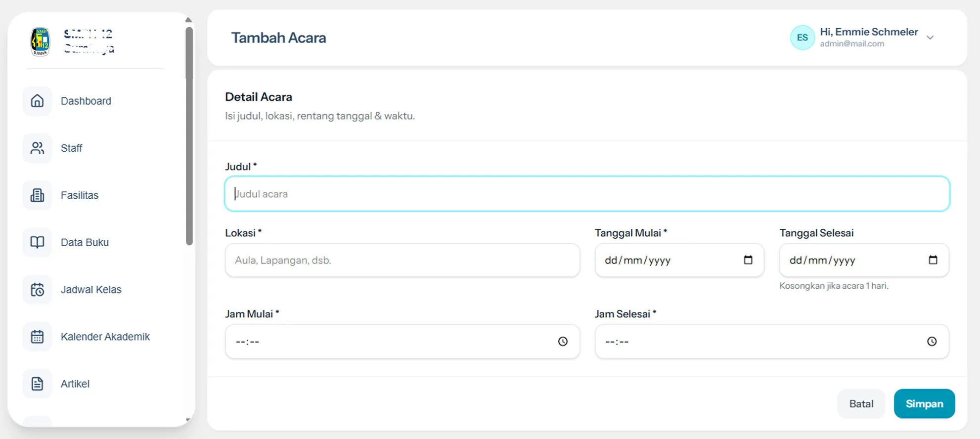Click into the Lokasi input field
980x439 pixels.
(x=402, y=260)
